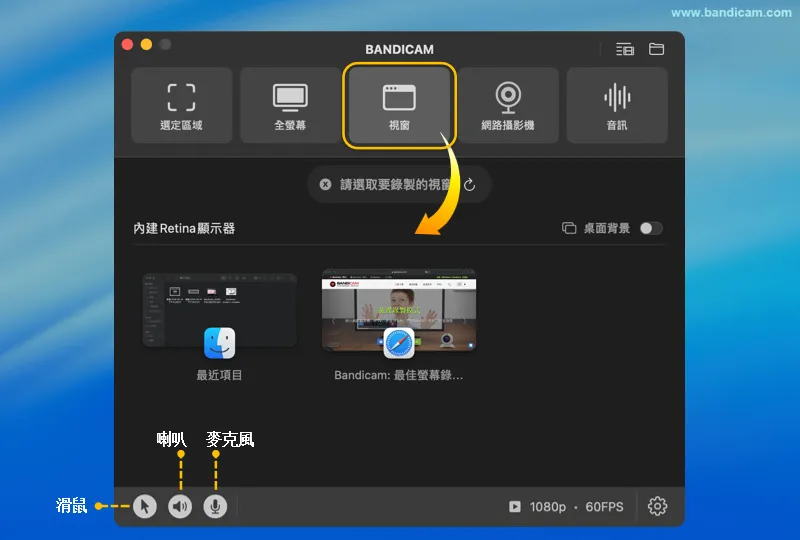800x540 pixels.
Task: Minimize the Bandicam window with yellow button
Action: point(146,44)
